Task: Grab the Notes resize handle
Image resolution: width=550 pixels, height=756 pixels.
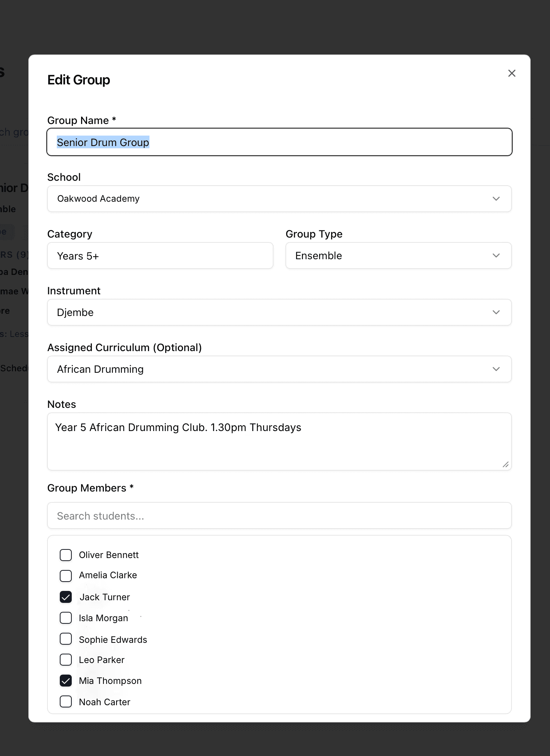Action: [506, 464]
